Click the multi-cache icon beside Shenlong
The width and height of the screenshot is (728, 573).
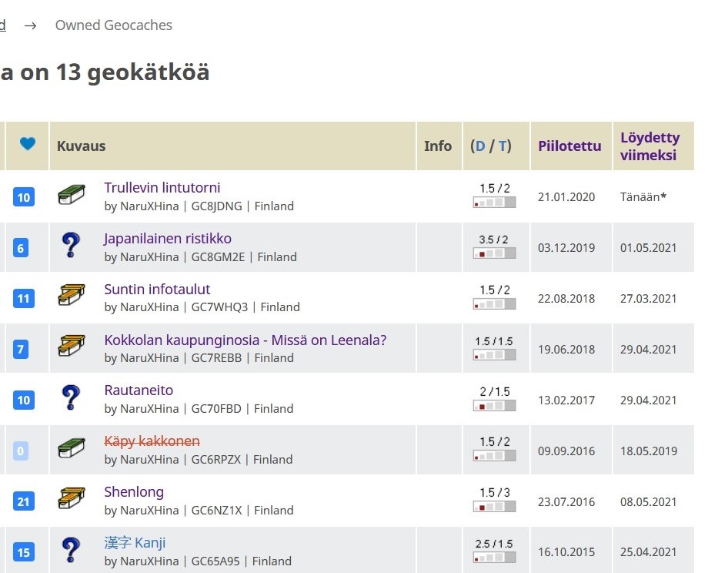point(71,500)
